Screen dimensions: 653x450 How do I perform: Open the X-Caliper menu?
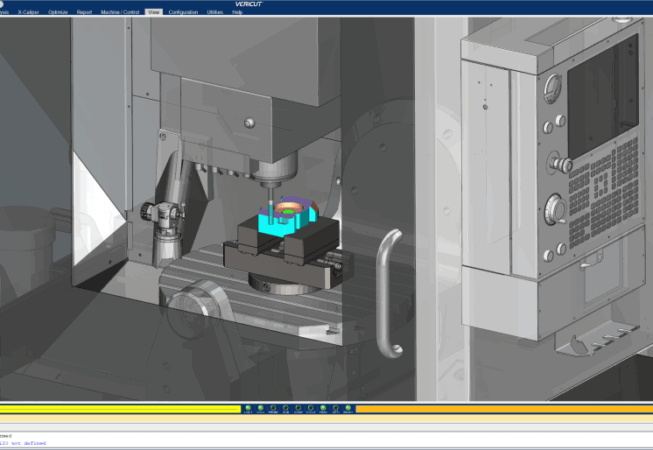pos(28,12)
